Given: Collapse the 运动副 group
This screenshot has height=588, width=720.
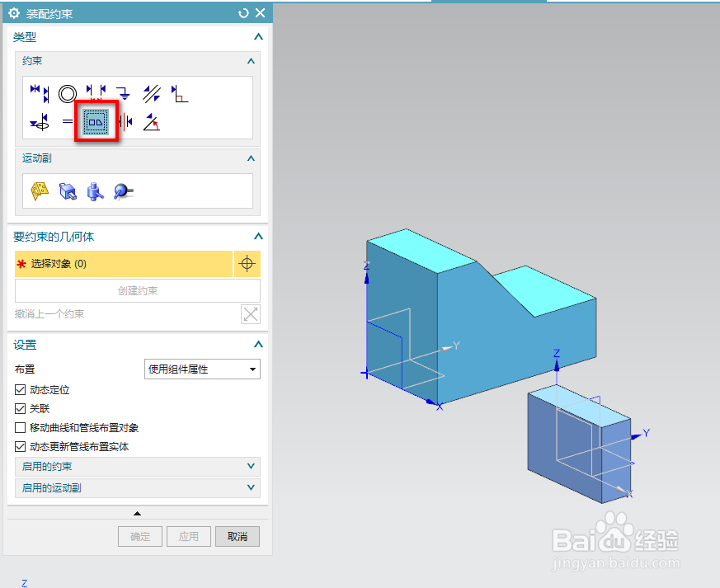Looking at the screenshot, I should 251,158.
